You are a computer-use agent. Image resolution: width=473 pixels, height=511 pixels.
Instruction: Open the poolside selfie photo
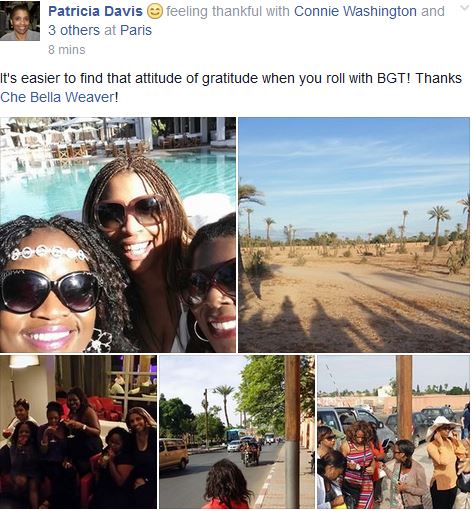pos(118,235)
